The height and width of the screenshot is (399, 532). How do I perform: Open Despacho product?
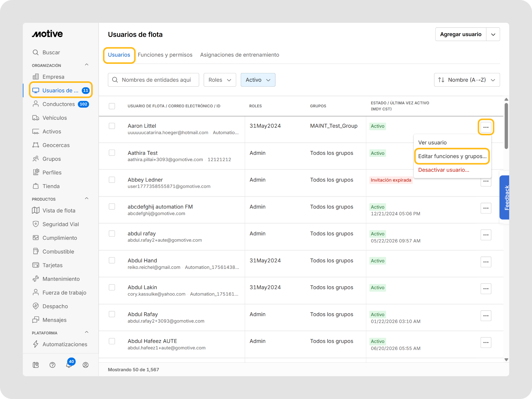tap(50, 306)
